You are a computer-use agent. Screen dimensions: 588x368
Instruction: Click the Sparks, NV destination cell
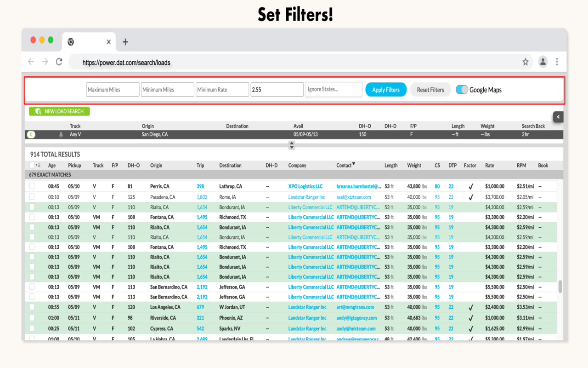click(x=230, y=328)
